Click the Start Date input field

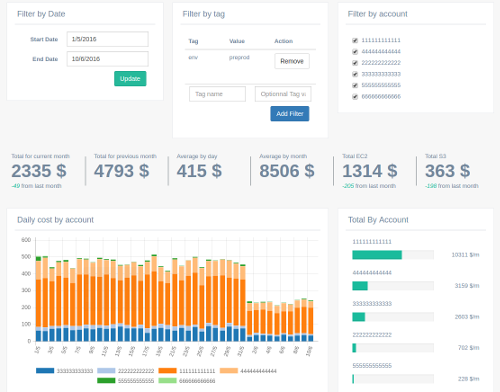(107, 39)
